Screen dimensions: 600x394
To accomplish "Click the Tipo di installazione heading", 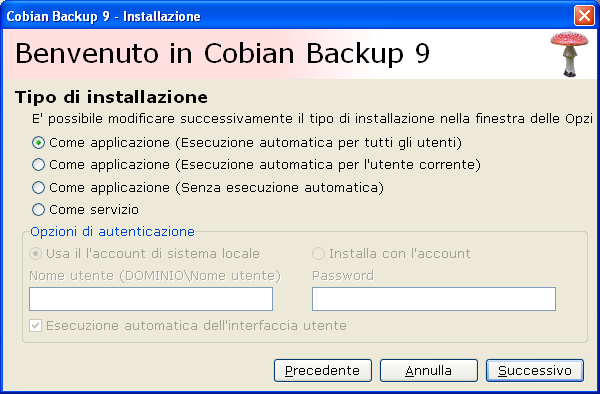I will 111,97.
